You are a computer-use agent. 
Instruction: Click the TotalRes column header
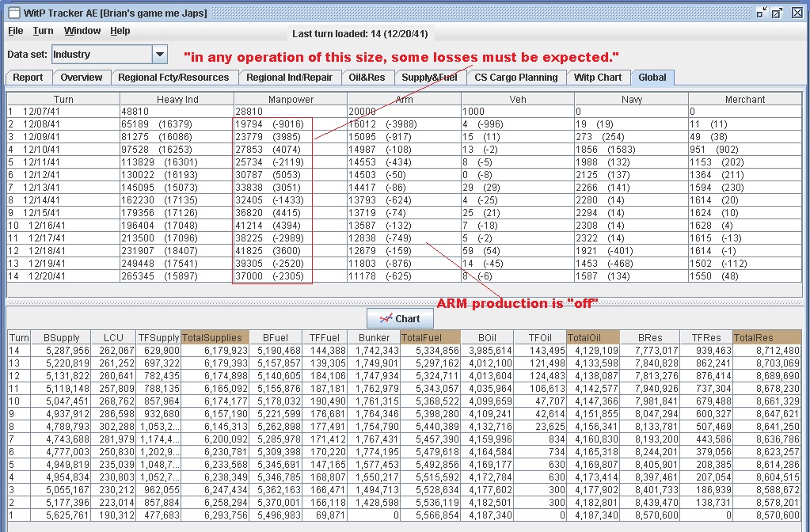pyautogui.click(x=767, y=338)
